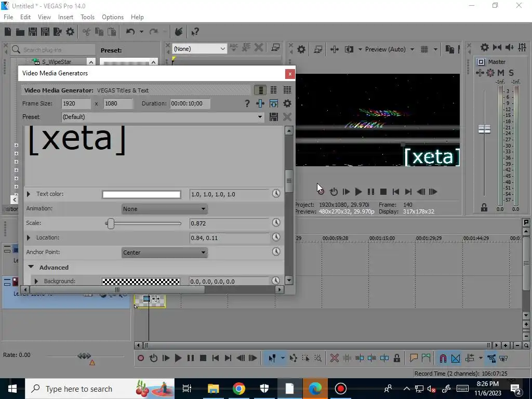Expand the Background property triangle
532x399 pixels.
[x=36, y=281]
